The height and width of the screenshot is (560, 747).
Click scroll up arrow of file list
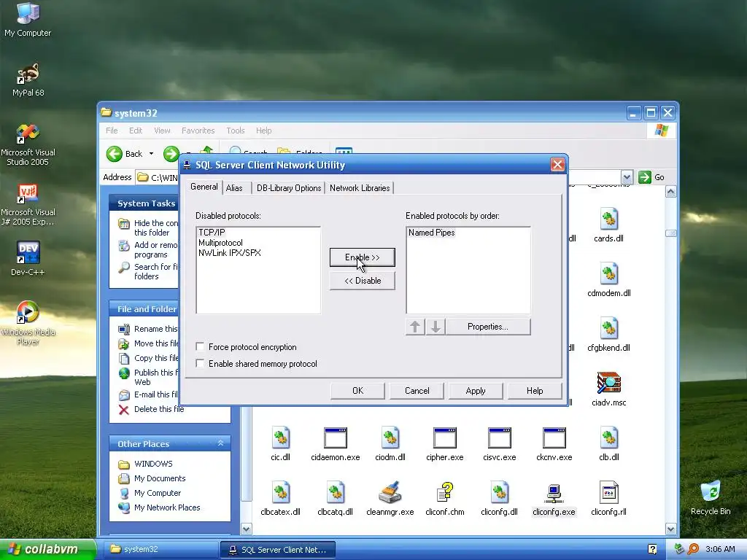pos(671,192)
